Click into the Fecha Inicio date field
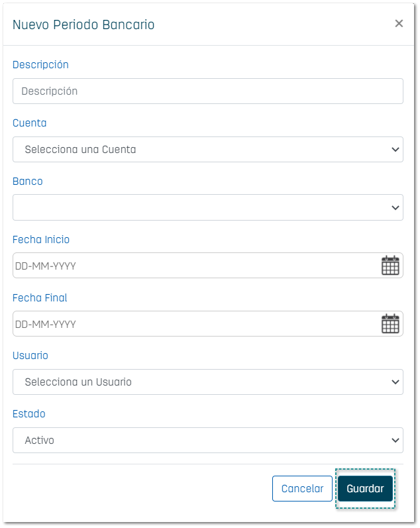Image resolution: width=420 pixels, height=528 pixels. click(192, 266)
